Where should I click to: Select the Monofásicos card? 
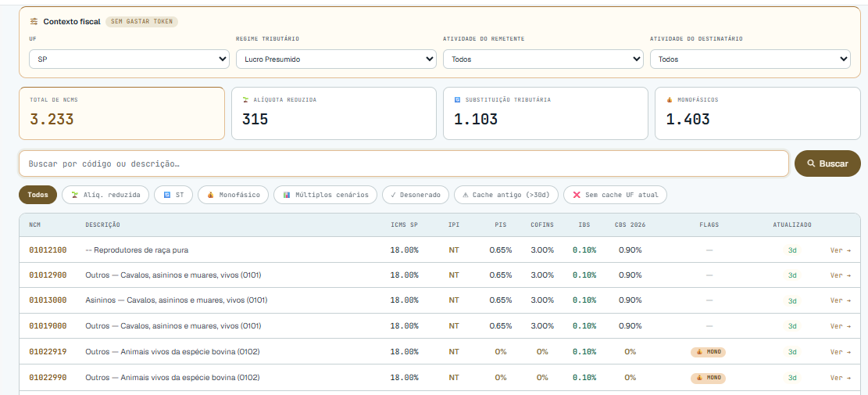pos(758,113)
